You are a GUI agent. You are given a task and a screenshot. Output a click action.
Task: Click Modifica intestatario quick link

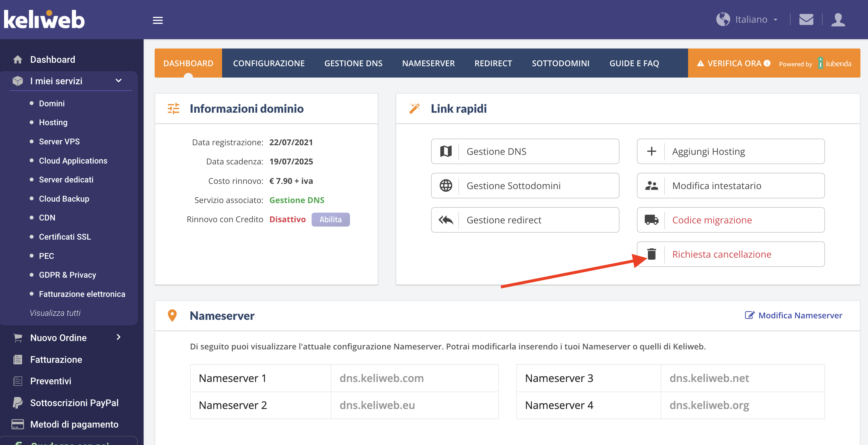pos(730,186)
